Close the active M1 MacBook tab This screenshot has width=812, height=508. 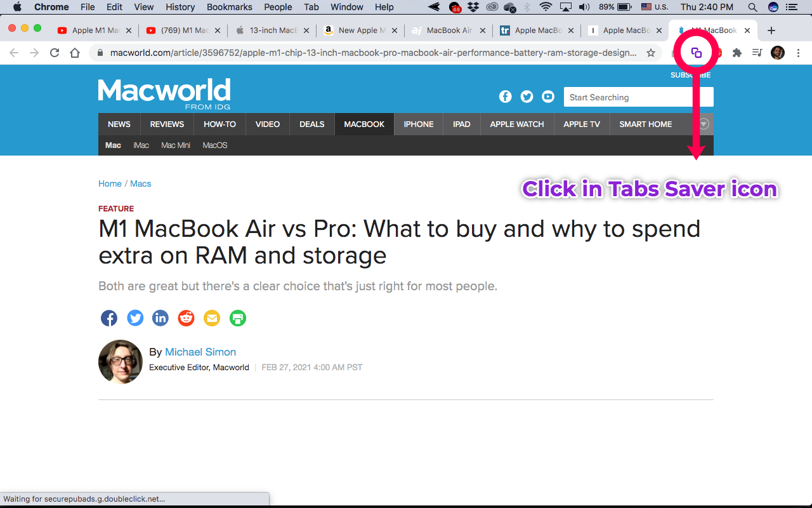pyautogui.click(x=747, y=30)
